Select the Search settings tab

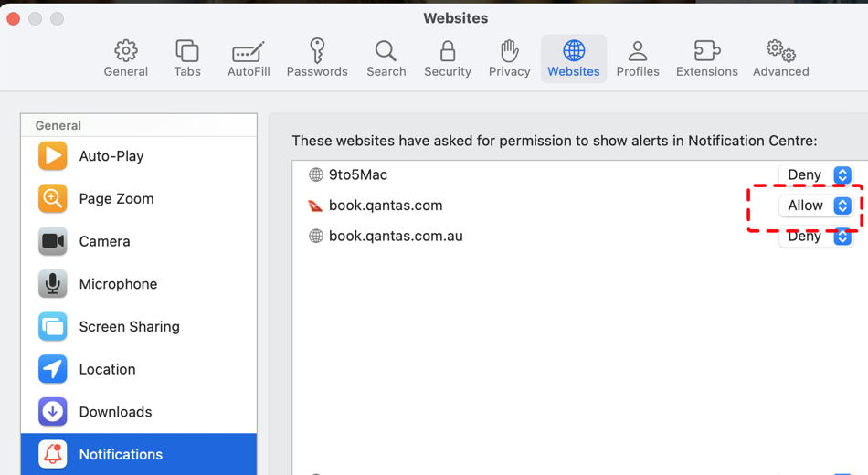[x=386, y=58]
